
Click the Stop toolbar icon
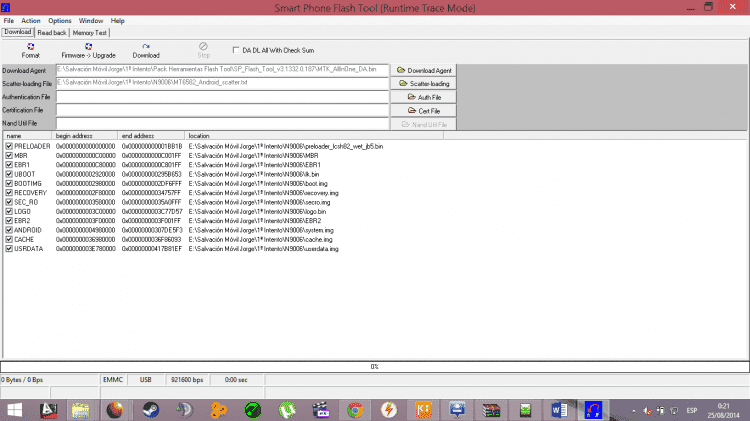(x=203, y=50)
